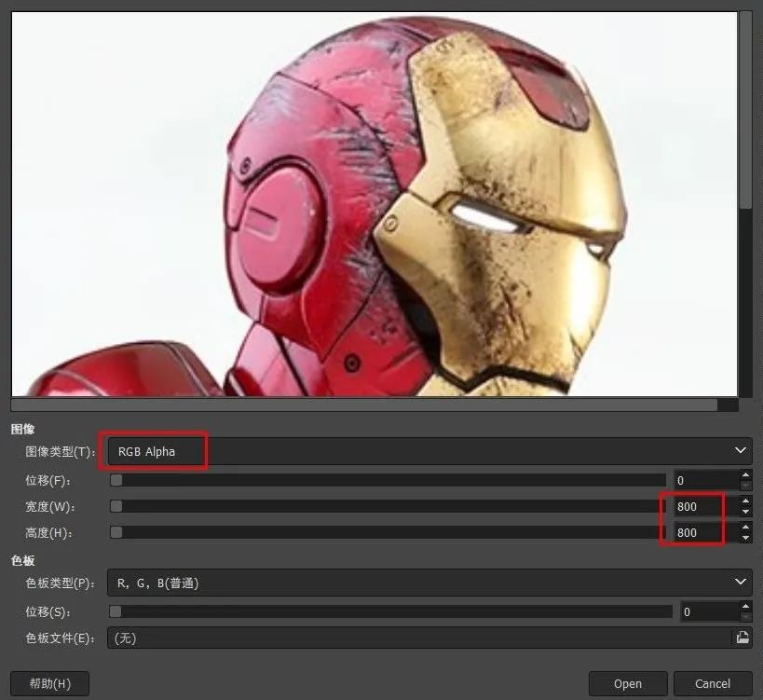The height and width of the screenshot is (700, 763).
Task: Increase the image offset (位移F) value
Action: [745, 474]
